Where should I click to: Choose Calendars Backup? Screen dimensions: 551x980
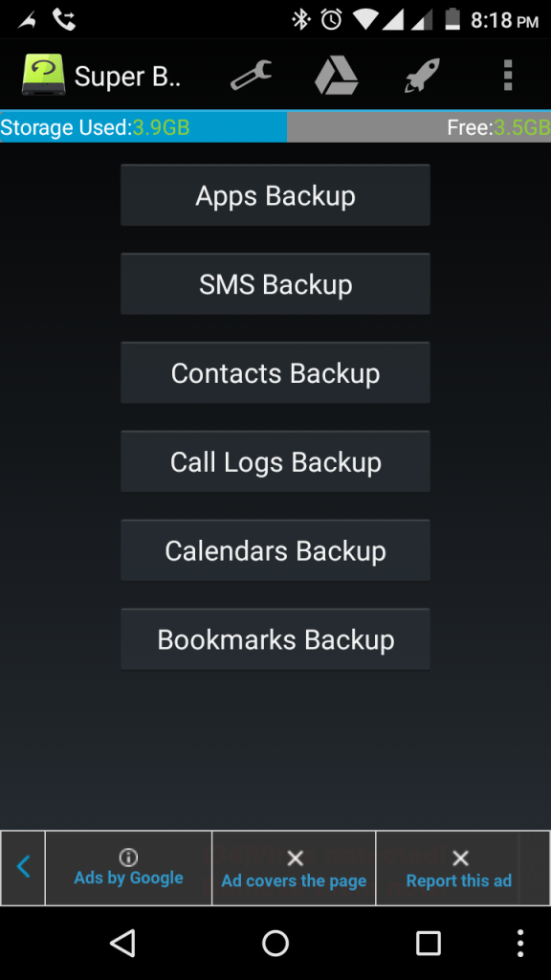(275, 550)
